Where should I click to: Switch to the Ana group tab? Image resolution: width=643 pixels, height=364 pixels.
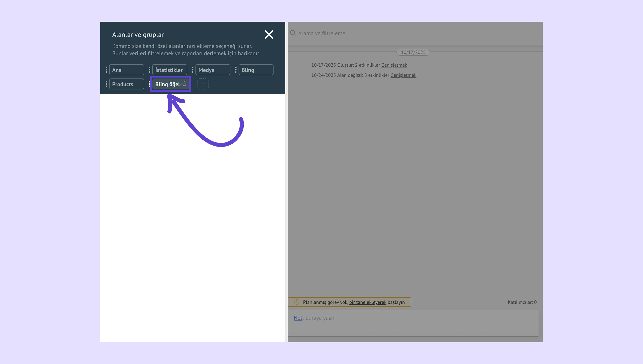(126, 70)
